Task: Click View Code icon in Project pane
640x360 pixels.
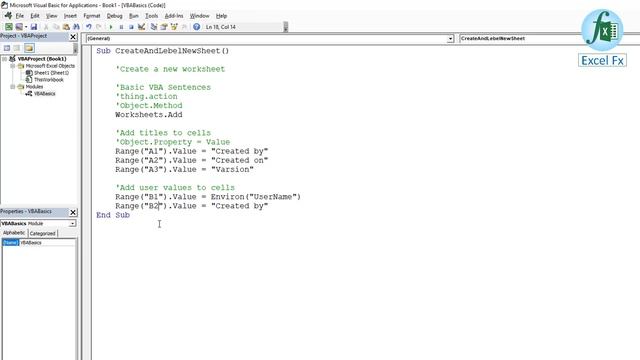Action: click(x=7, y=48)
